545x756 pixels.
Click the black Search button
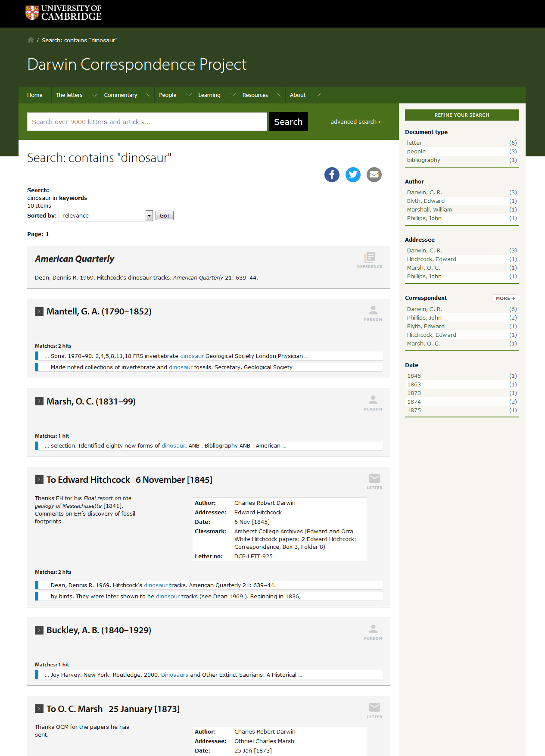click(288, 121)
